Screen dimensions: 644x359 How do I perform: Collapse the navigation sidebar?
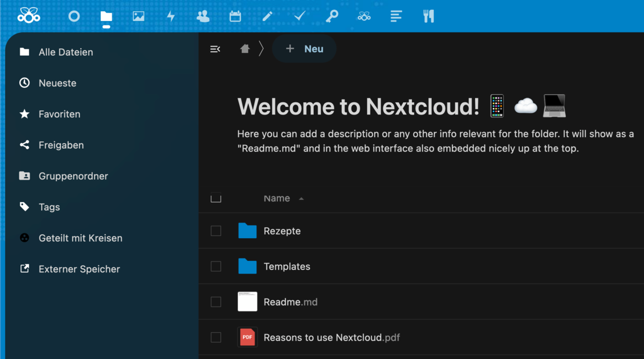point(215,49)
